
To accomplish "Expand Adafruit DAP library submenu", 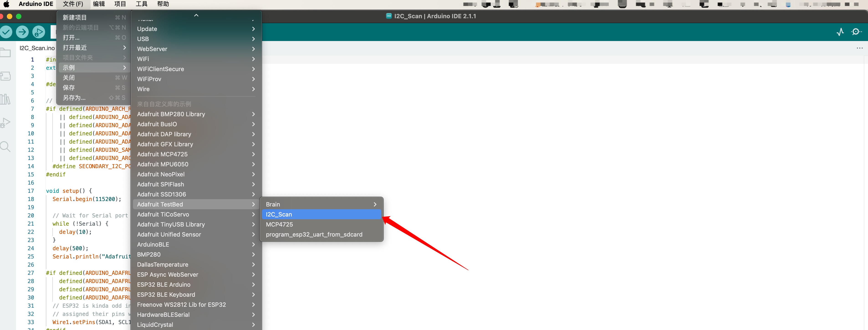I will 196,134.
